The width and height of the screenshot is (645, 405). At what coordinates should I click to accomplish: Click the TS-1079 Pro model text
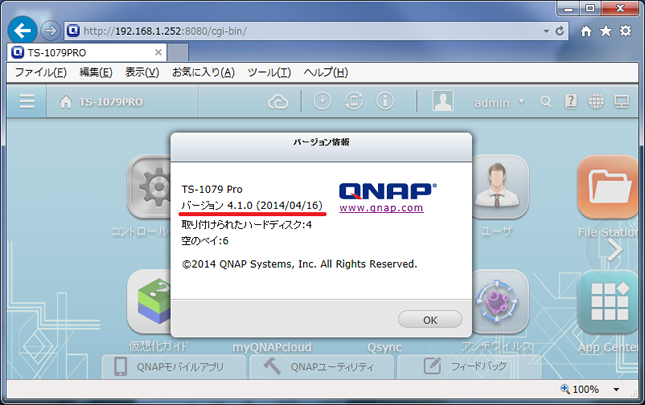[212, 190]
